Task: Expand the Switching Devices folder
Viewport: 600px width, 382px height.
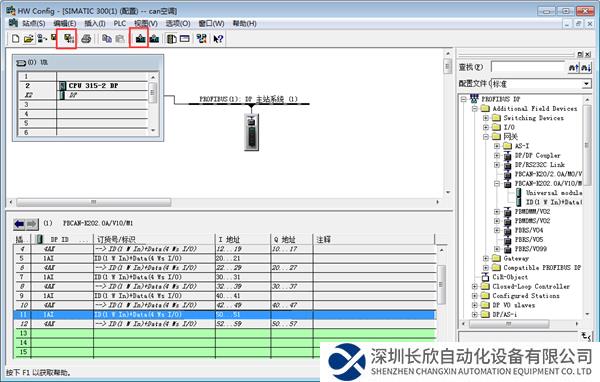Action: coord(486,118)
